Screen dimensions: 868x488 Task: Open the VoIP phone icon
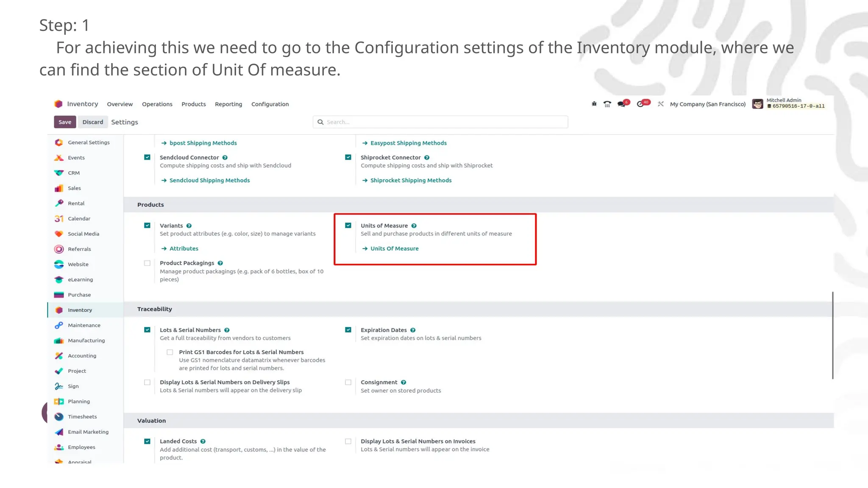click(x=607, y=104)
